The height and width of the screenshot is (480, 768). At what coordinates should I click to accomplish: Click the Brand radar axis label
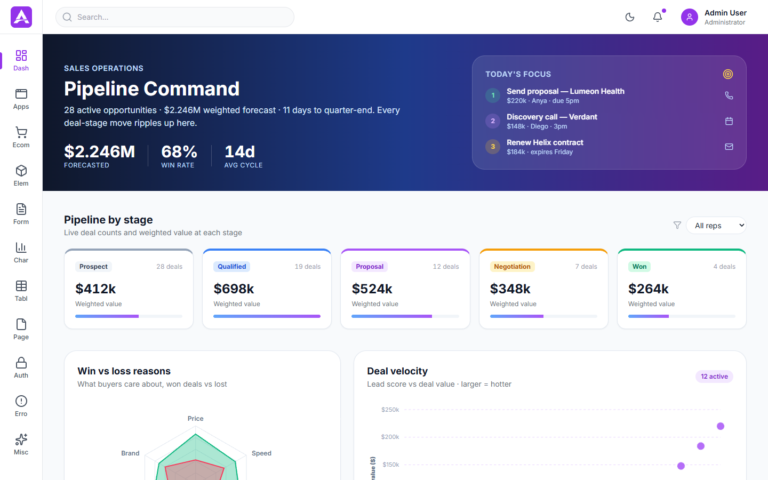tap(130, 453)
